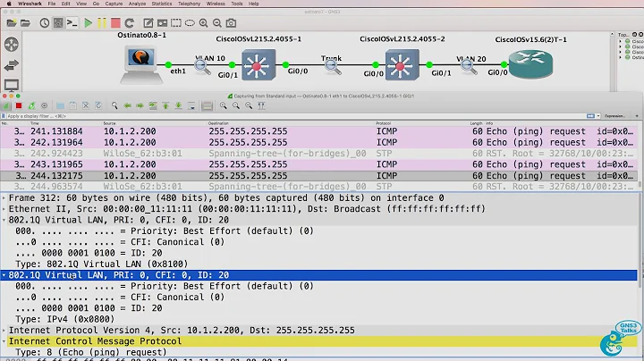Go forward to next packet
644x361 pixels.
140,105
